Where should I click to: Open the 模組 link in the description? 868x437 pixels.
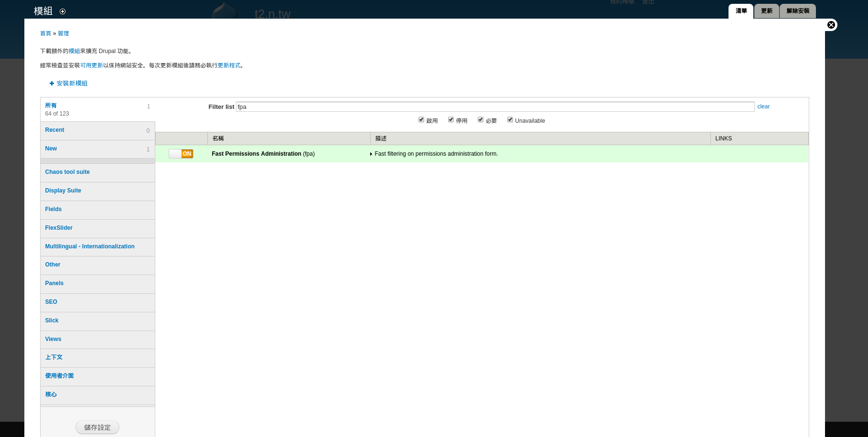75,51
